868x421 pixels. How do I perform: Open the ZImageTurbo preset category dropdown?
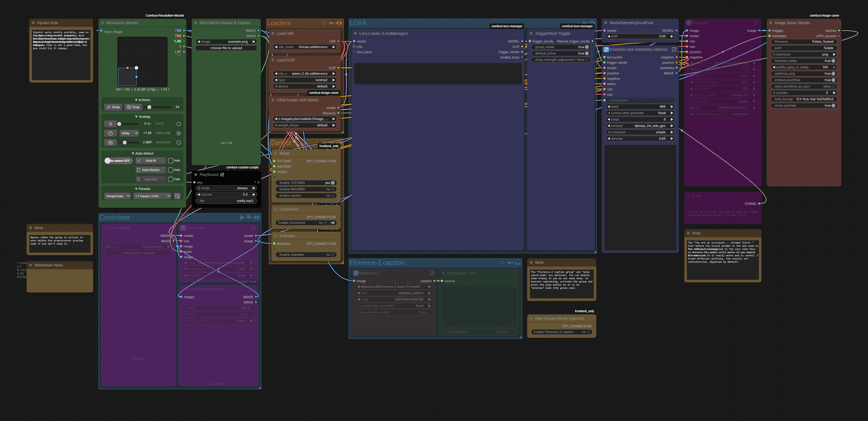pos(118,196)
